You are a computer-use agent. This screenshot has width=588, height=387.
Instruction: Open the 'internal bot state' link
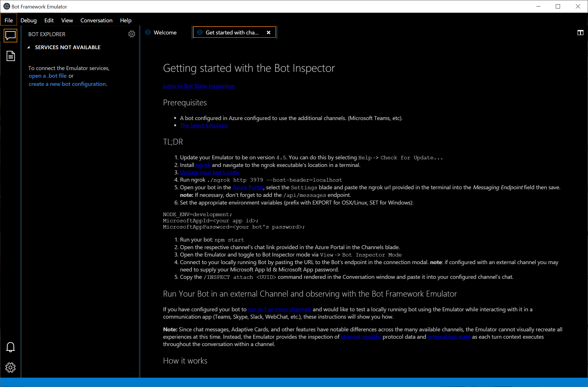(x=449, y=337)
